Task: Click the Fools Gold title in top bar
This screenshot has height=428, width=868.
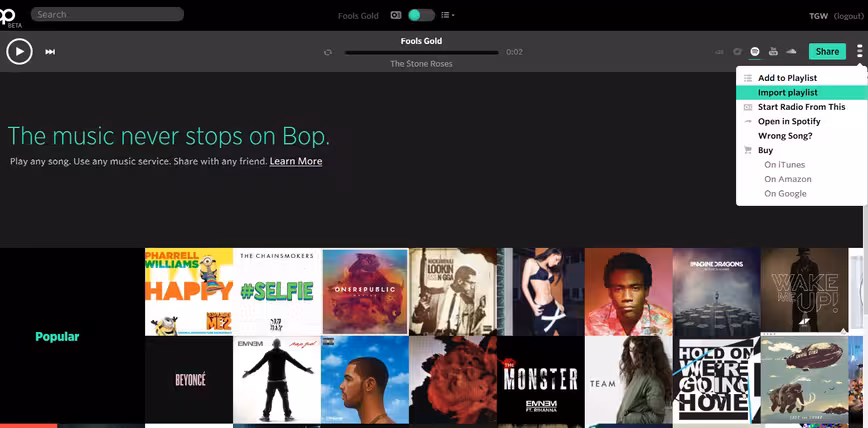Action: click(358, 16)
